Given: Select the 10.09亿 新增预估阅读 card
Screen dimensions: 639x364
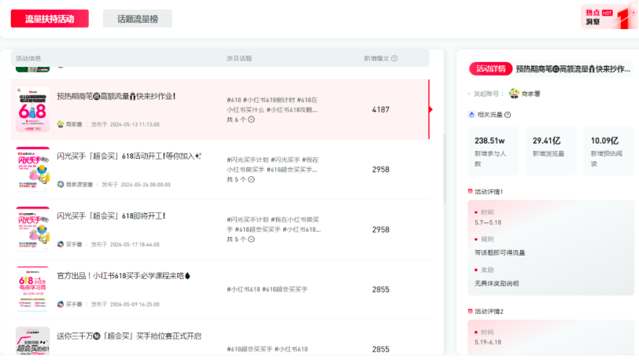Looking at the screenshot, I should point(609,151).
